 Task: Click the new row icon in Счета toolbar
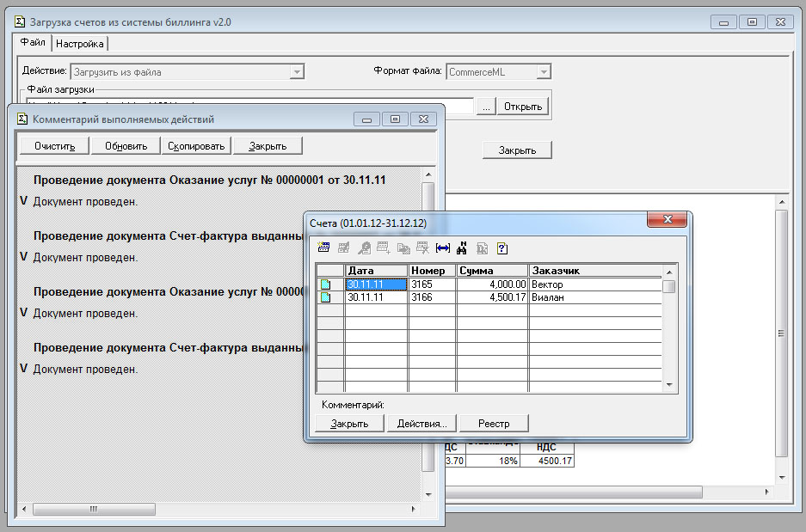click(324, 248)
